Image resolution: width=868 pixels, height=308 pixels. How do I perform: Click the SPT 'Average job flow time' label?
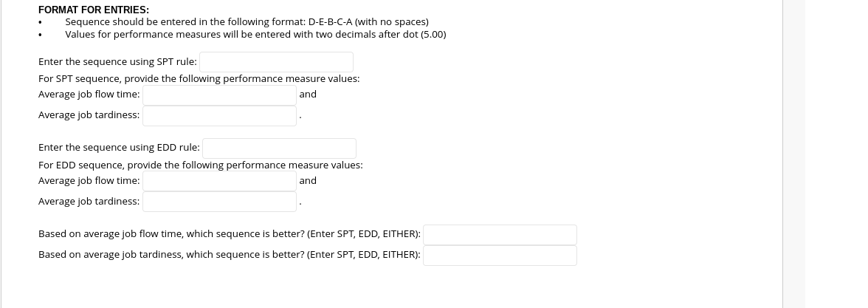[89, 95]
